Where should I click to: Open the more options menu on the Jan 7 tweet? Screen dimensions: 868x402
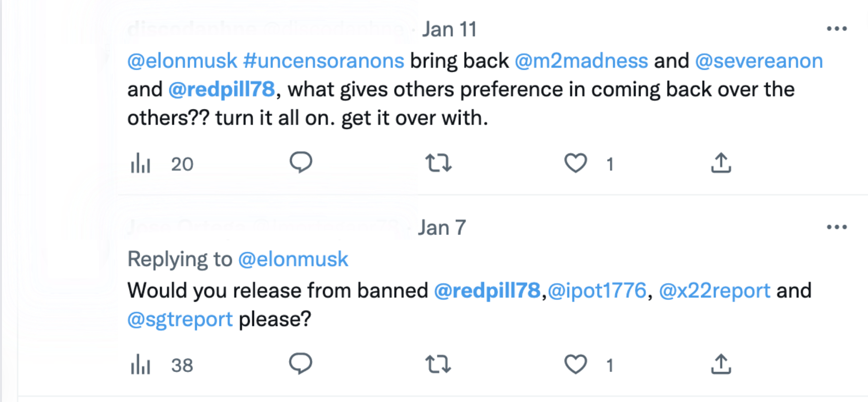click(837, 227)
